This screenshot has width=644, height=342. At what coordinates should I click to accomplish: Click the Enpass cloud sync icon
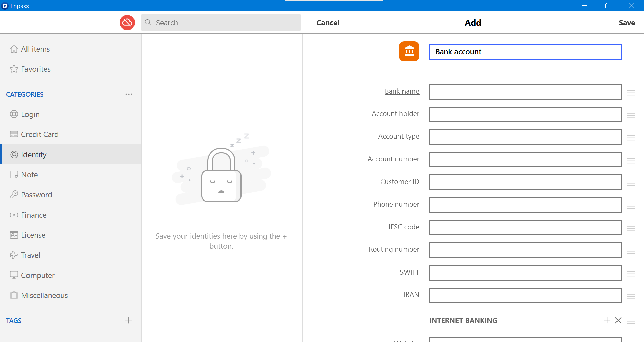(127, 22)
